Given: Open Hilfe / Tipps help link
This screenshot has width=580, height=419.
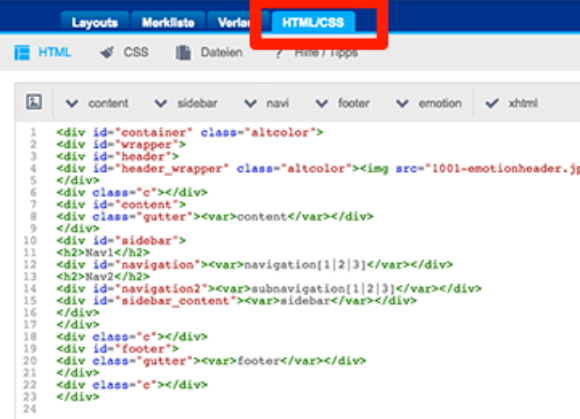Looking at the screenshot, I should (x=326, y=53).
